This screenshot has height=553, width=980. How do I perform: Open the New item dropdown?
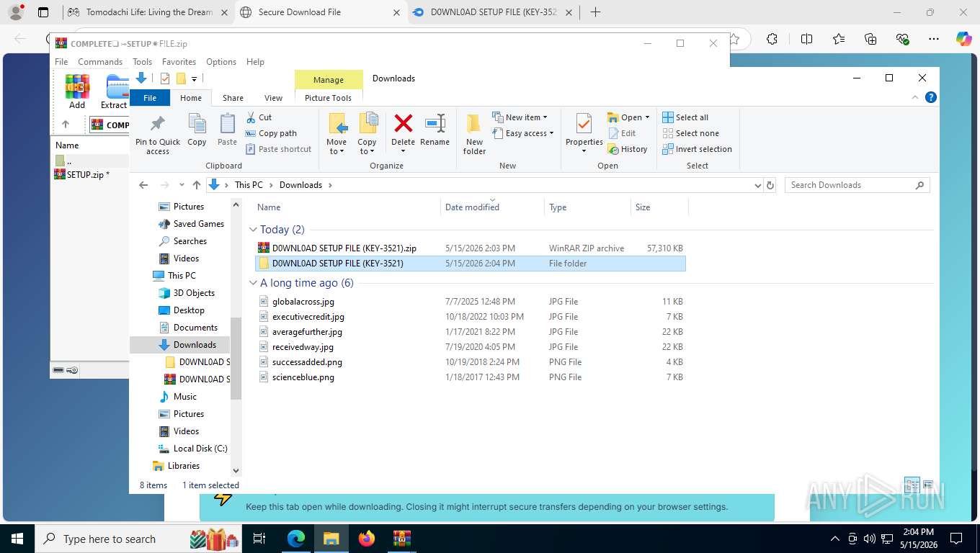coord(520,117)
